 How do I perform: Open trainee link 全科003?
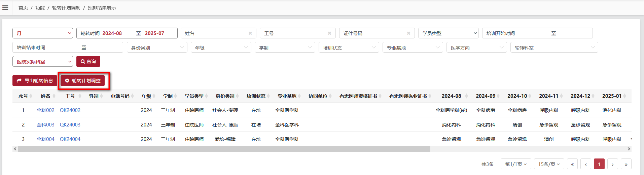(45, 124)
